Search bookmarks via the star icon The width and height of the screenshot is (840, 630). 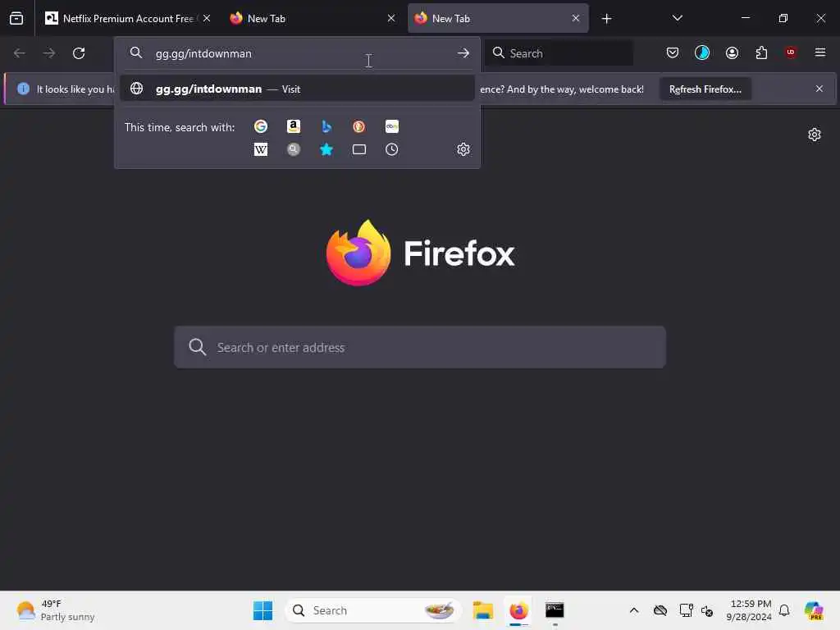(326, 149)
